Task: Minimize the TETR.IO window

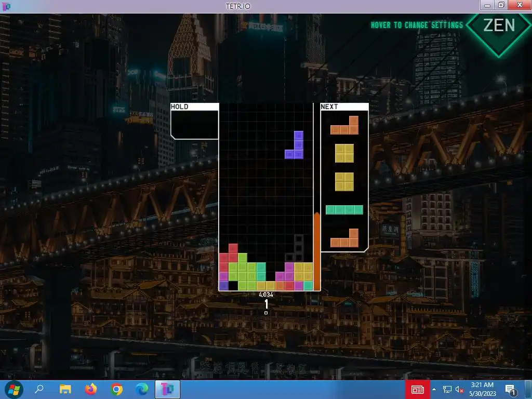Action: (x=488, y=5)
